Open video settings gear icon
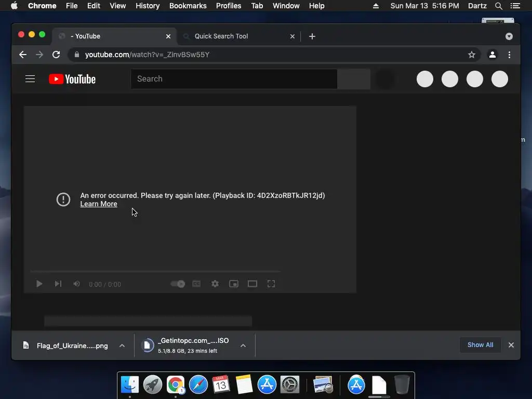 (215, 284)
